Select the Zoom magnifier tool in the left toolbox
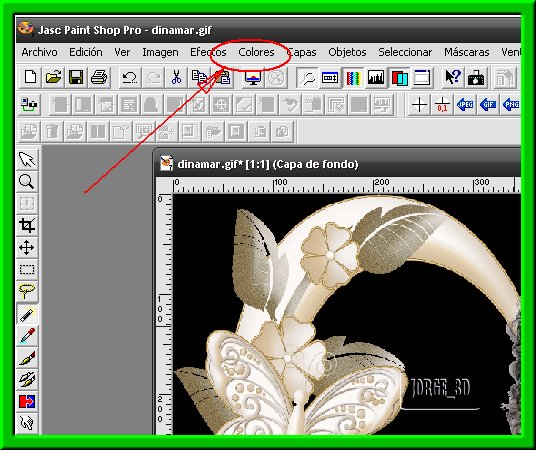 (27, 181)
